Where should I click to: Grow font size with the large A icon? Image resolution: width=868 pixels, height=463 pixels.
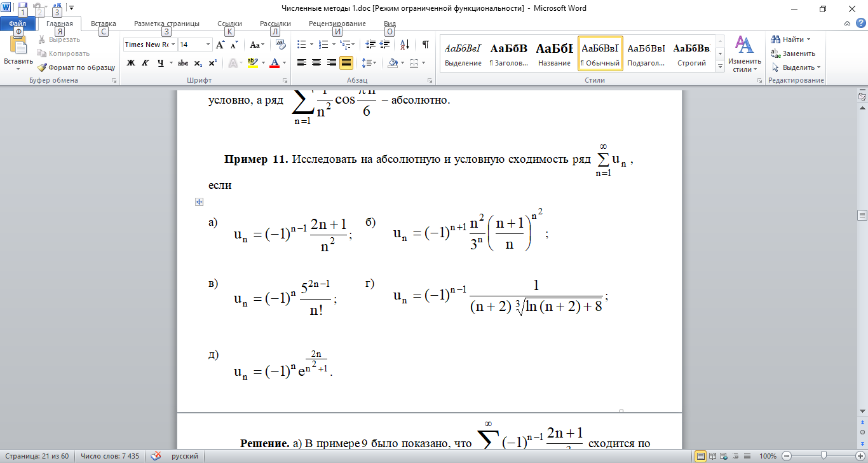pos(220,45)
